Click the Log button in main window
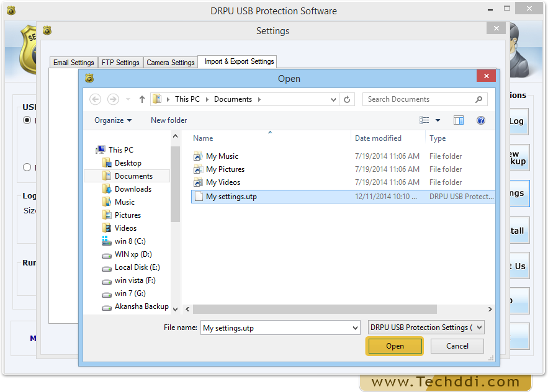Viewport: 548px width, 392px height. [519, 121]
